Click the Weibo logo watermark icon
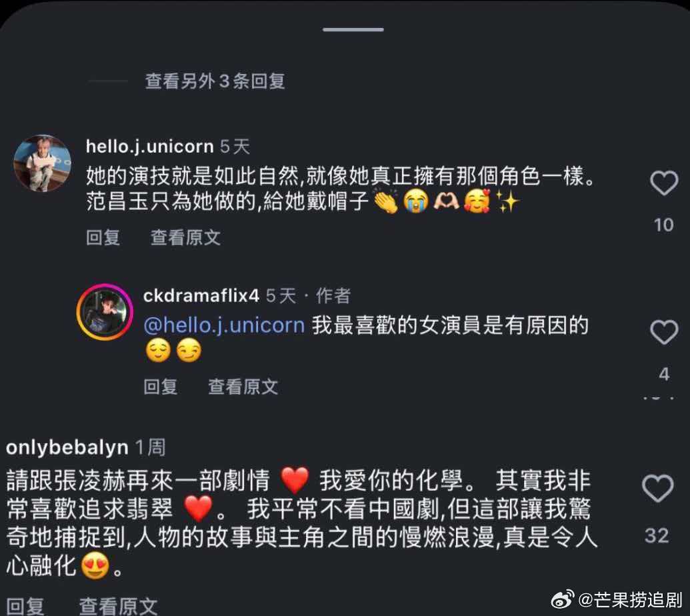The width and height of the screenshot is (690, 616). tap(563, 599)
